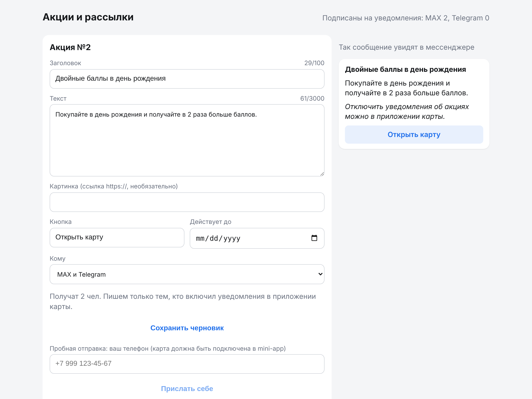
Task: Click the Акции и рассылки page title
Action: (x=88, y=17)
